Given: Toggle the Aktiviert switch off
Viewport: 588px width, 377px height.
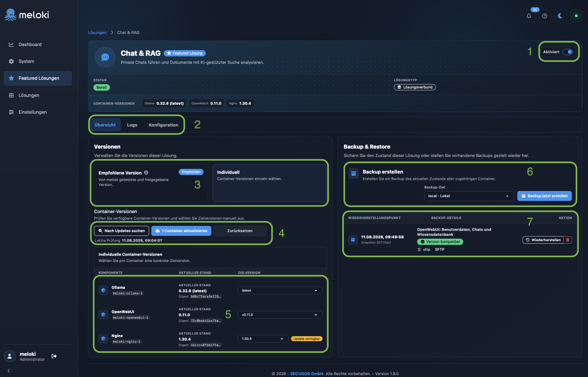Looking at the screenshot, I should click(x=567, y=52).
